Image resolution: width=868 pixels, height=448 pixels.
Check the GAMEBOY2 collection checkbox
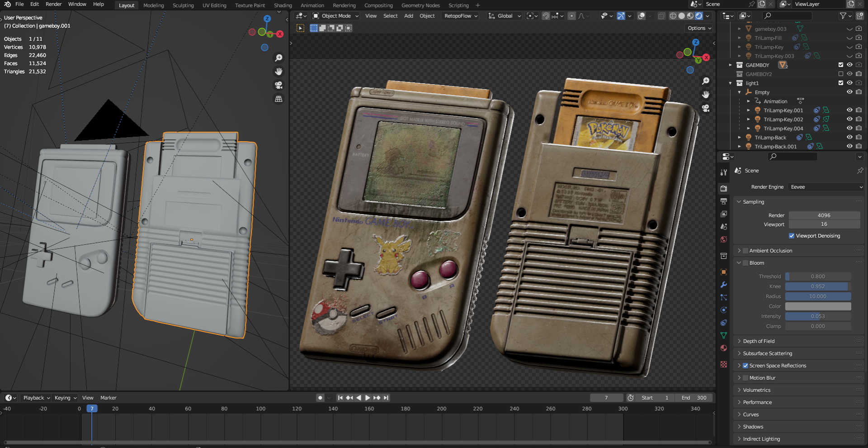pos(841,74)
